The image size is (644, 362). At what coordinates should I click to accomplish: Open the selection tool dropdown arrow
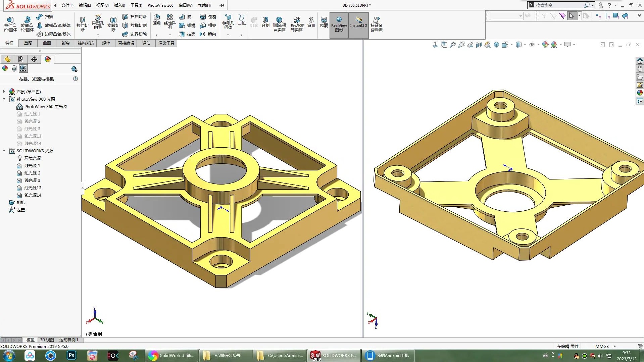tap(579, 16)
